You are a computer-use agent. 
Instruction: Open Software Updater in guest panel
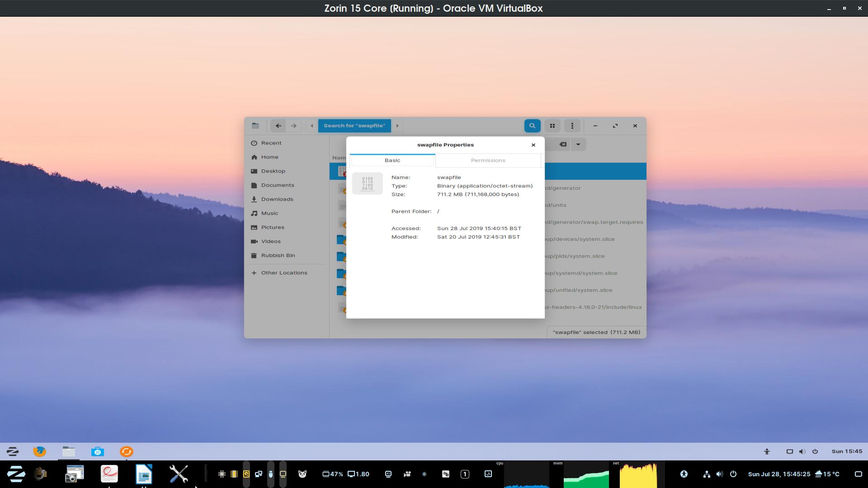(127, 451)
